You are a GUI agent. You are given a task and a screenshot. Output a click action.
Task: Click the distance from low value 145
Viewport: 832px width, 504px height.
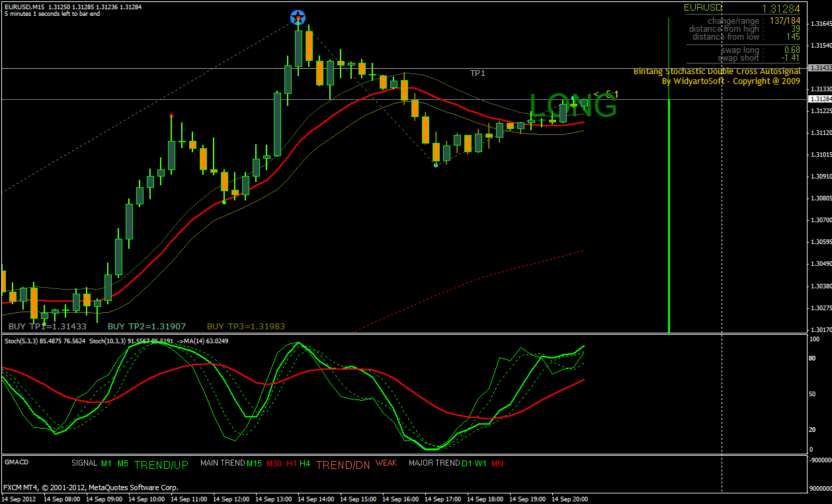click(793, 36)
